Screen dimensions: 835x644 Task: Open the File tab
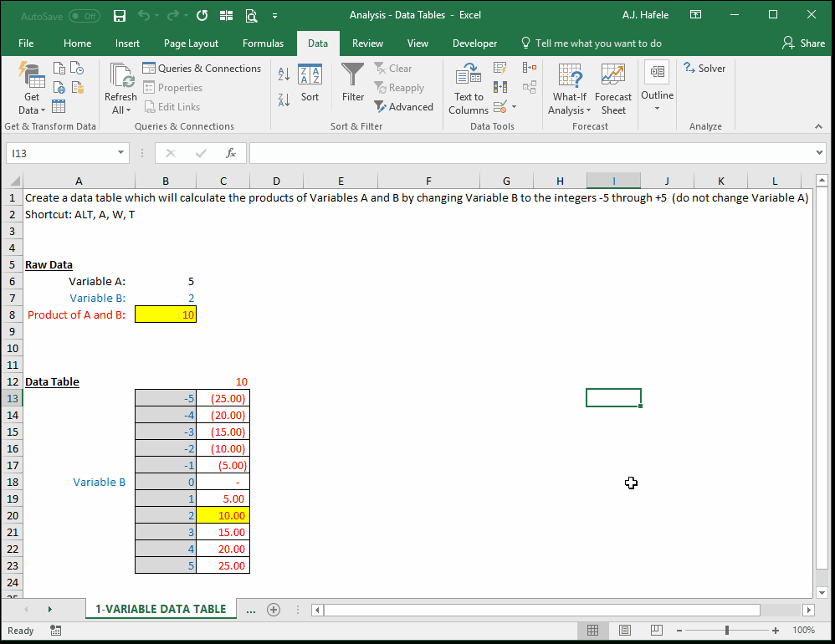tap(26, 43)
